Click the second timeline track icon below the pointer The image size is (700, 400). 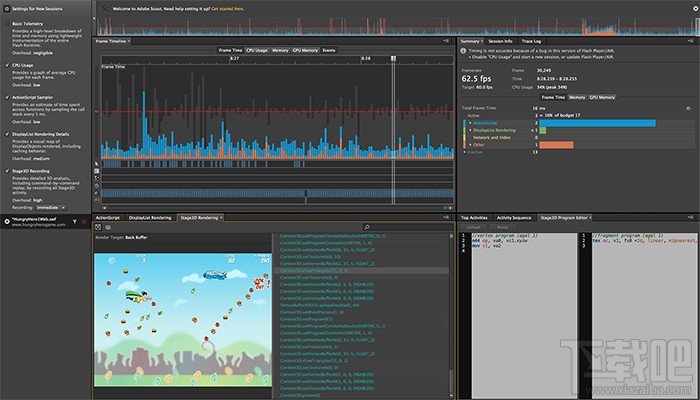pyautogui.click(x=97, y=171)
